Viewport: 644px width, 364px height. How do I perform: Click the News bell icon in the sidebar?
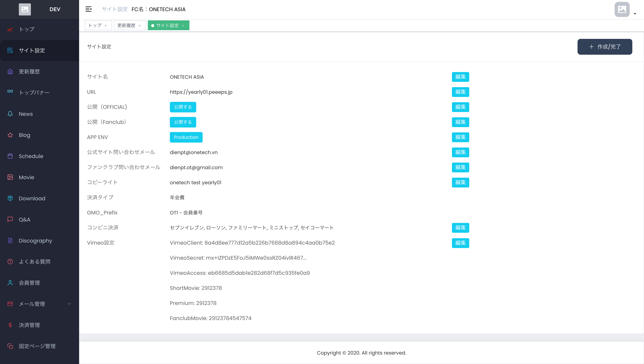pos(10,114)
